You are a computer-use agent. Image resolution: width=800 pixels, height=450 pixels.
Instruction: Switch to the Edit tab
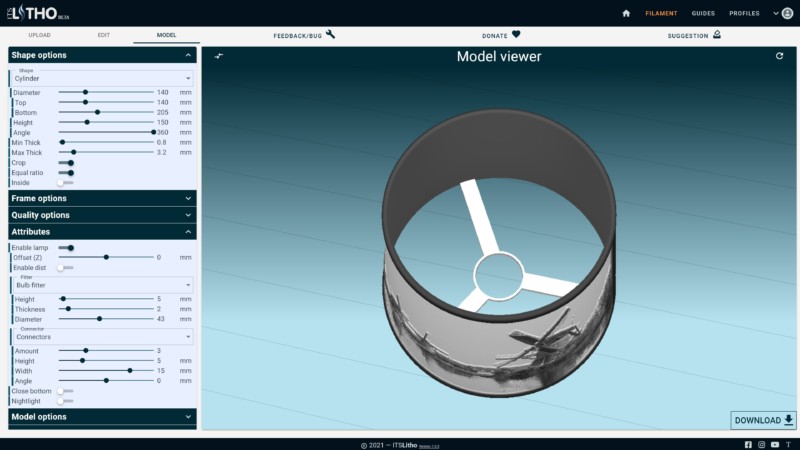(104, 35)
